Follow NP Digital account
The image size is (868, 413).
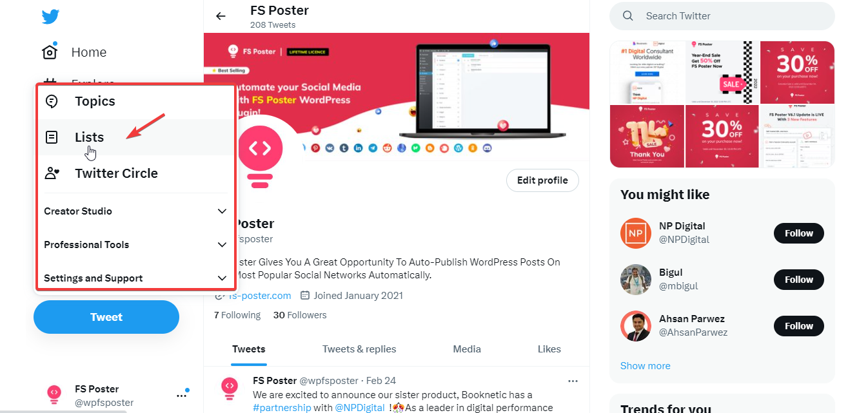(799, 233)
